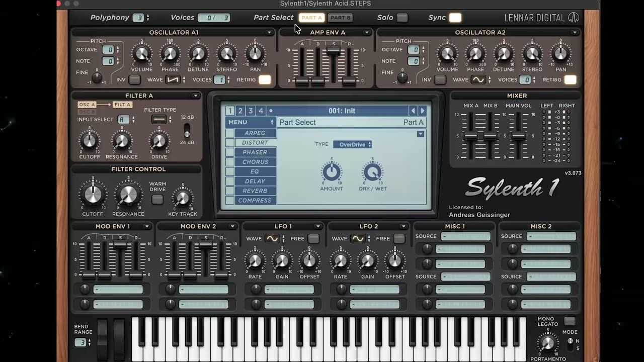644x362 pixels.
Task: Click the Filter Control Cutoff knob
Action: [93, 195]
